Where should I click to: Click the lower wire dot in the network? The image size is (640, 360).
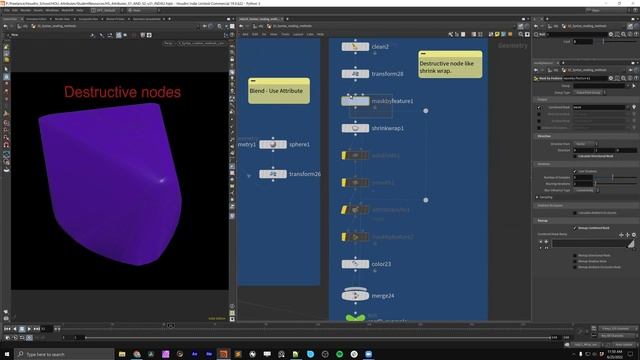426,200
